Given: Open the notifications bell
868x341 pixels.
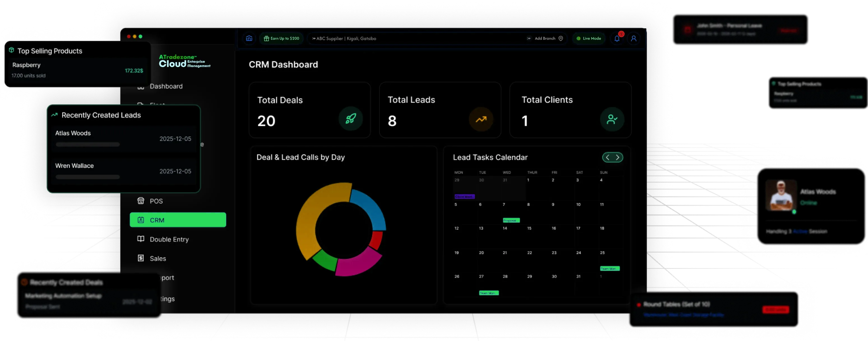Looking at the screenshot, I should coord(617,38).
